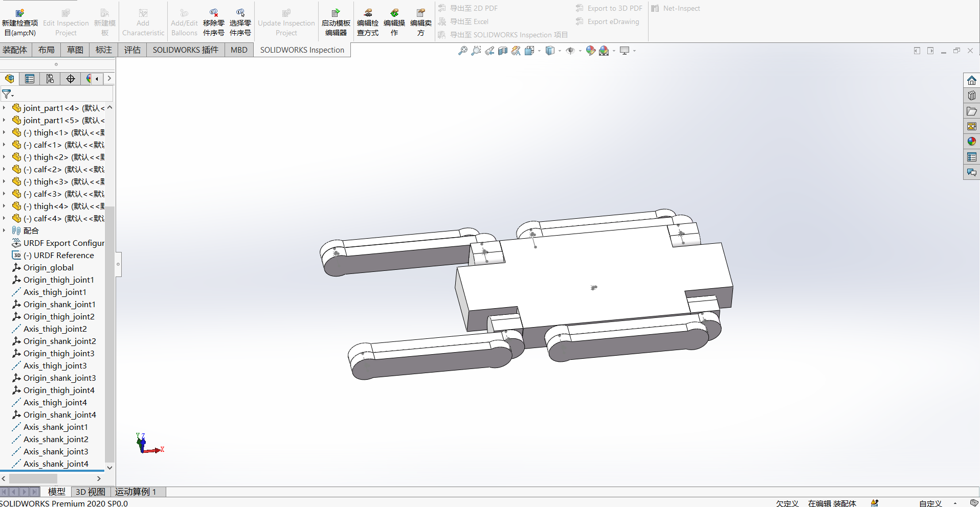Activate the Section View tool

[x=503, y=51]
